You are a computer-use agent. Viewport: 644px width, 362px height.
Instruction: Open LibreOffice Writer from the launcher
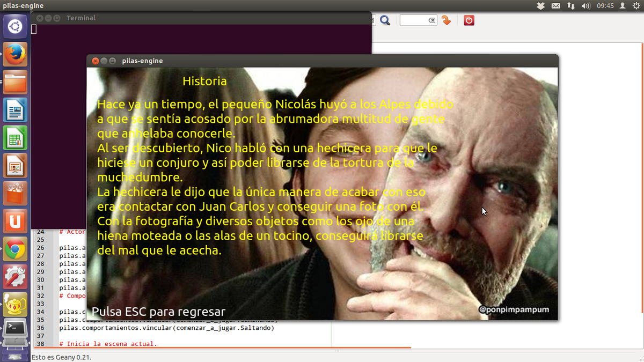point(15,110)
